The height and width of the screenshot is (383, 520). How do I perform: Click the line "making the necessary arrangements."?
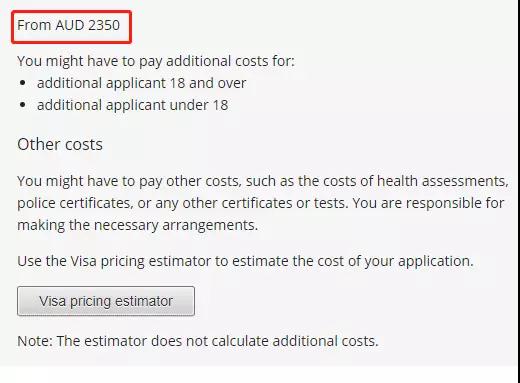(138, 225)
